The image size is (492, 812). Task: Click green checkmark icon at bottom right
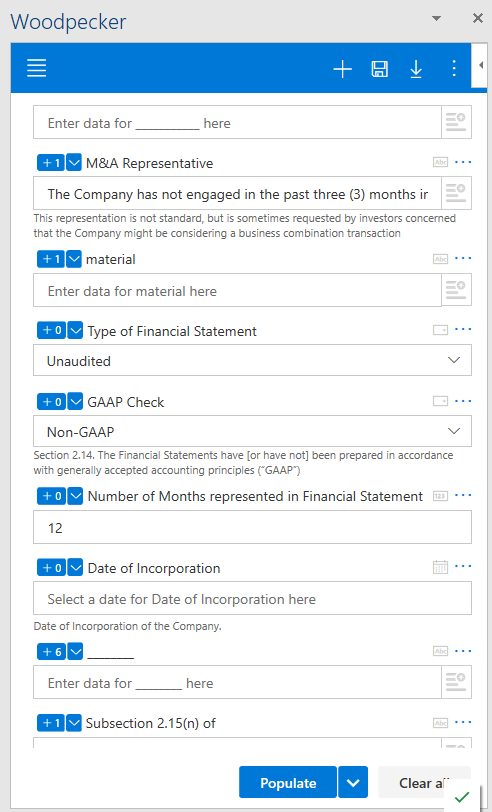pos(462,797)
